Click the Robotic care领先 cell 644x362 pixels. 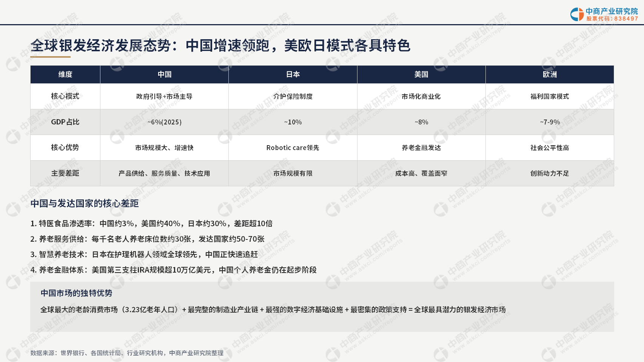click(293, 147)
